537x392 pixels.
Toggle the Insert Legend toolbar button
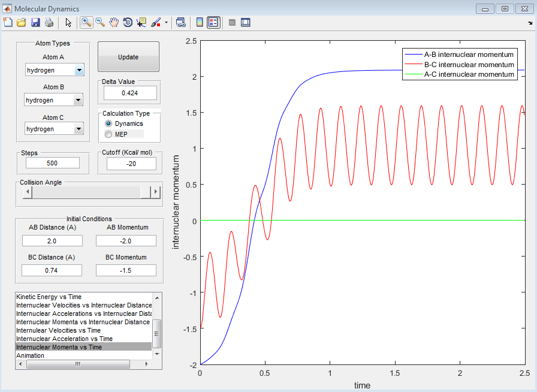(x=214, y=22)
